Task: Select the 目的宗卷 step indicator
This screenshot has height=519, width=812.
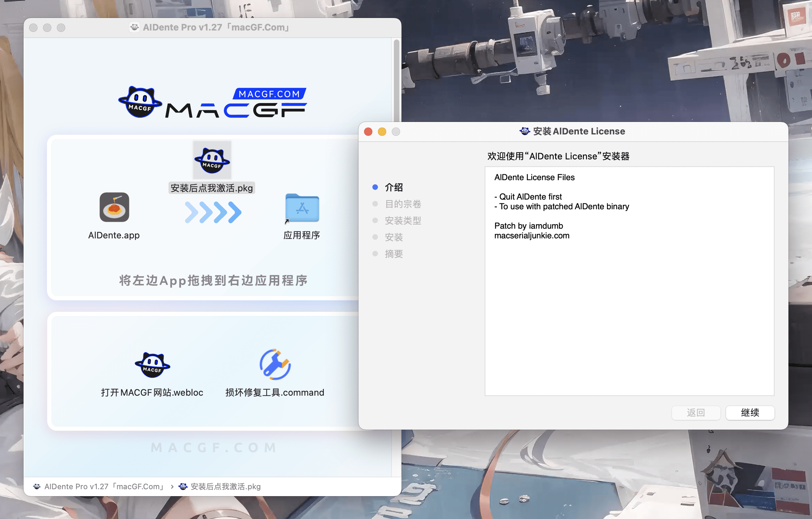Action: tap(375, 204)
